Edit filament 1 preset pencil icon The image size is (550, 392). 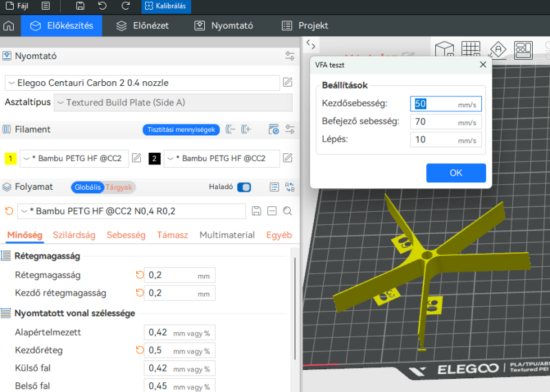[x=137, y=158]
